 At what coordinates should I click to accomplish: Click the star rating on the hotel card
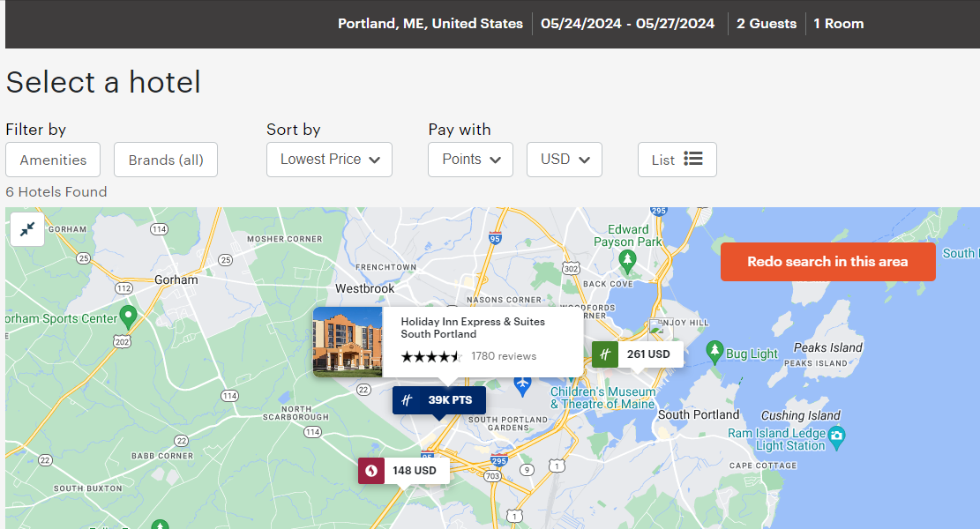point(431,356)
